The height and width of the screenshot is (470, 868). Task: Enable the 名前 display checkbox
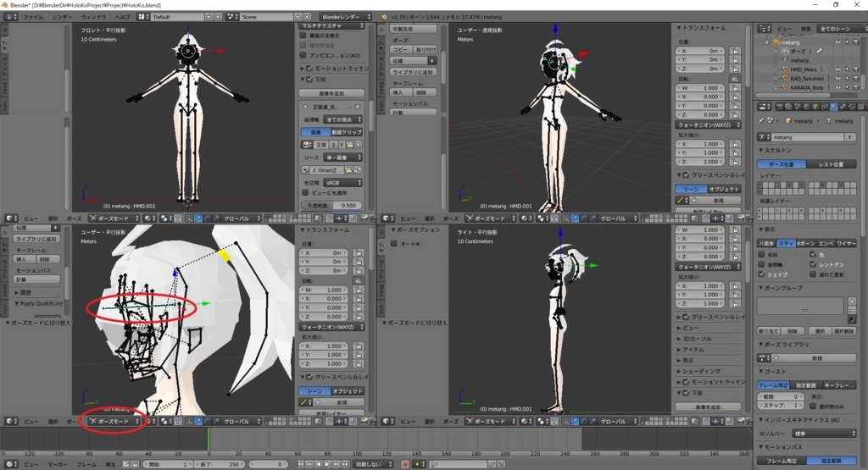click(762, 254)
